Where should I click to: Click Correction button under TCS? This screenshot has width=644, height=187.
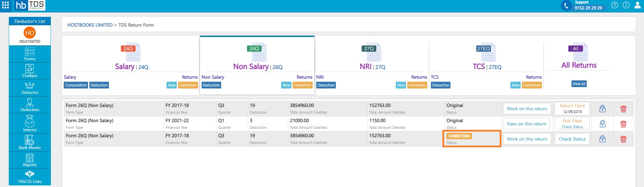coord(532,85)
